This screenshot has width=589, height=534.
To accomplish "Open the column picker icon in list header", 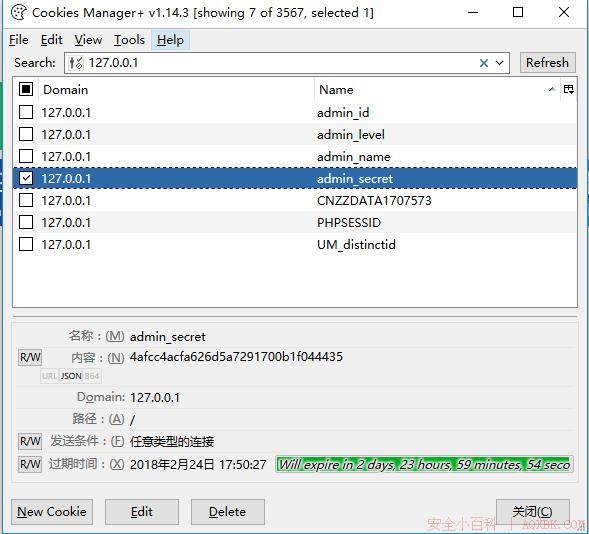I will tap(569, 89).
